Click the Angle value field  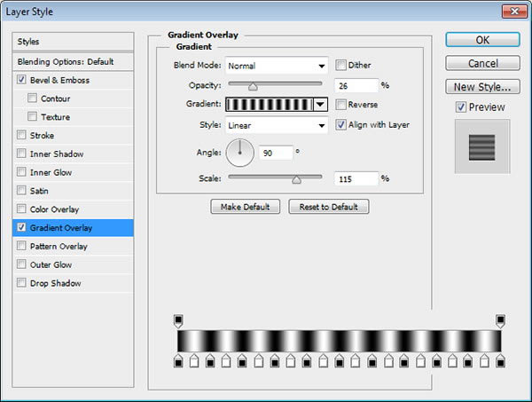tap(276, 153)
